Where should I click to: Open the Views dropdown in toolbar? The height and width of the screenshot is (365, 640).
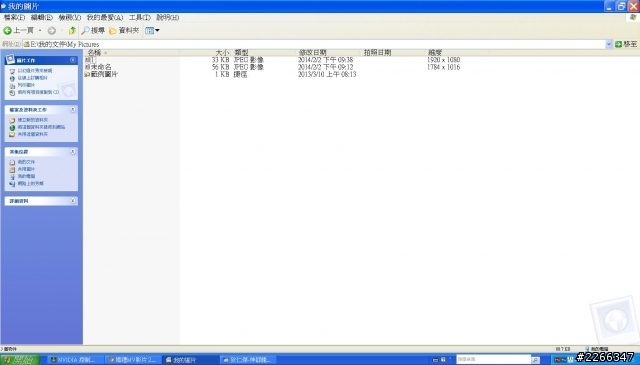tap(152, 31)
